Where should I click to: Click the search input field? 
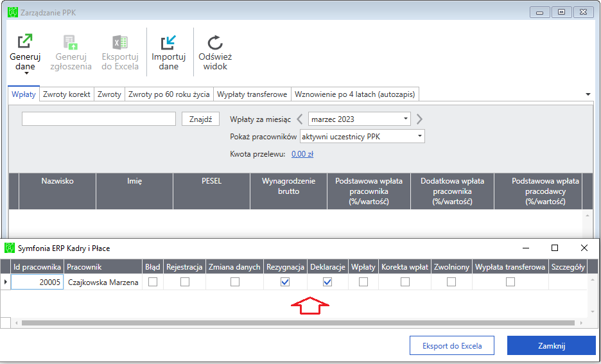pyautogui.click(x=99, y=119)
